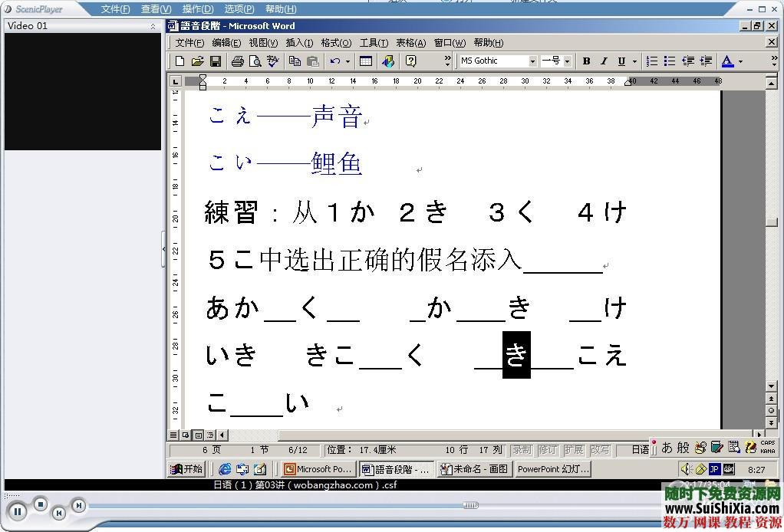784x532 pixels.
Task: Pause the video in ScenicPlayer
Action: point(18,511)
